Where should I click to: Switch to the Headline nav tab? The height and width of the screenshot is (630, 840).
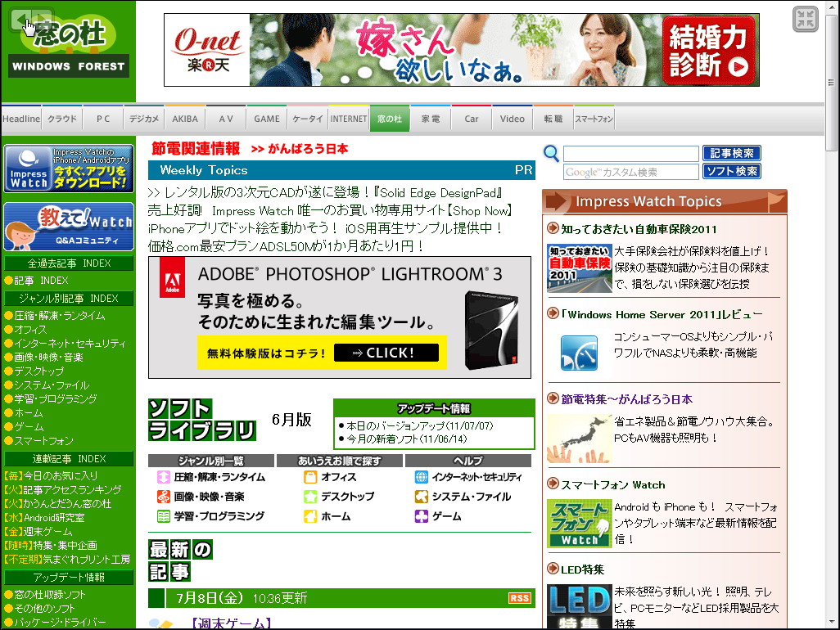click(x=21, y=119)
